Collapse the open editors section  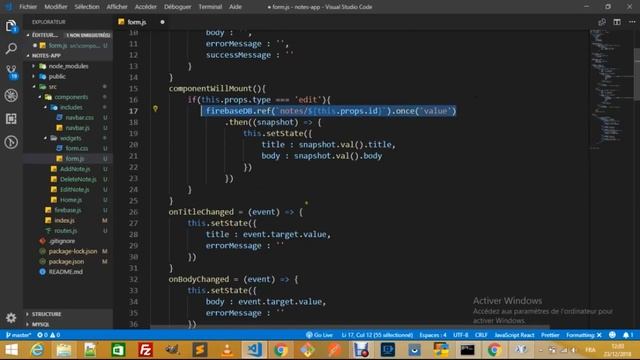point(68,35)
